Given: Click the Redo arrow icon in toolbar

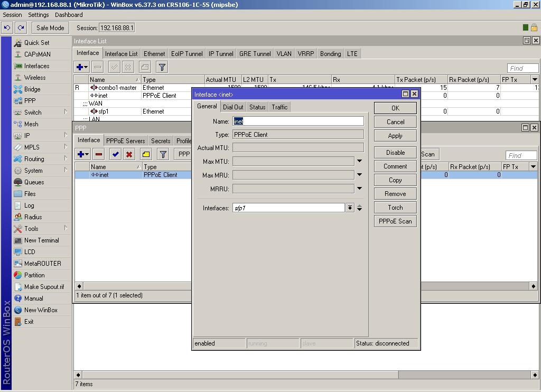Looking at the screenshot, I should point(21,28).
